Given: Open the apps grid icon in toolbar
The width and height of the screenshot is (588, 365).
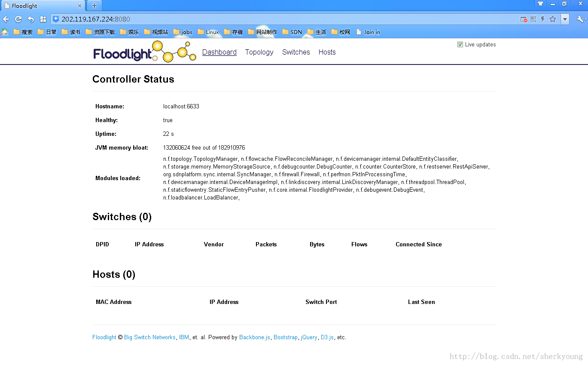Looking at the screenshot, I should (x=43, y=19).
